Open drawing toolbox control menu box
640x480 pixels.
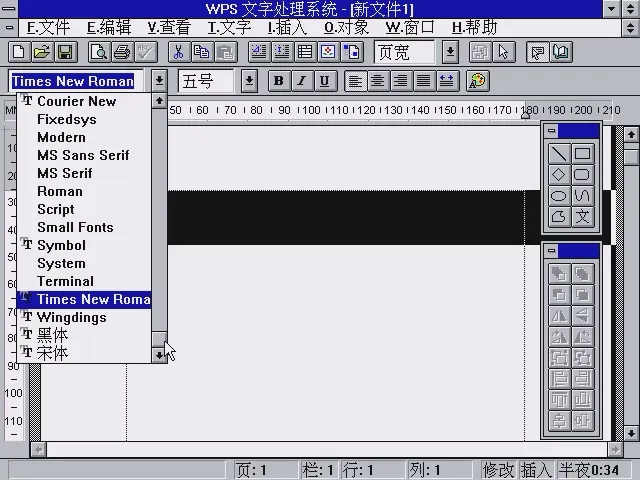551,131
